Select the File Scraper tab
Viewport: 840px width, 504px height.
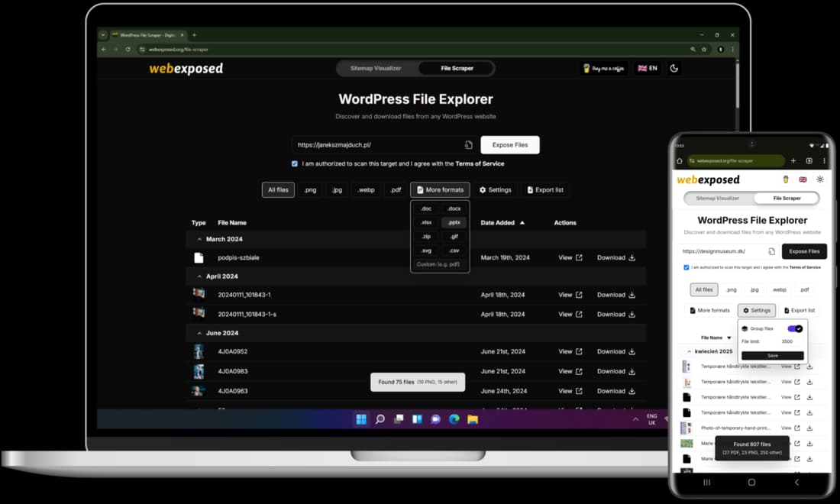(455, 67)
